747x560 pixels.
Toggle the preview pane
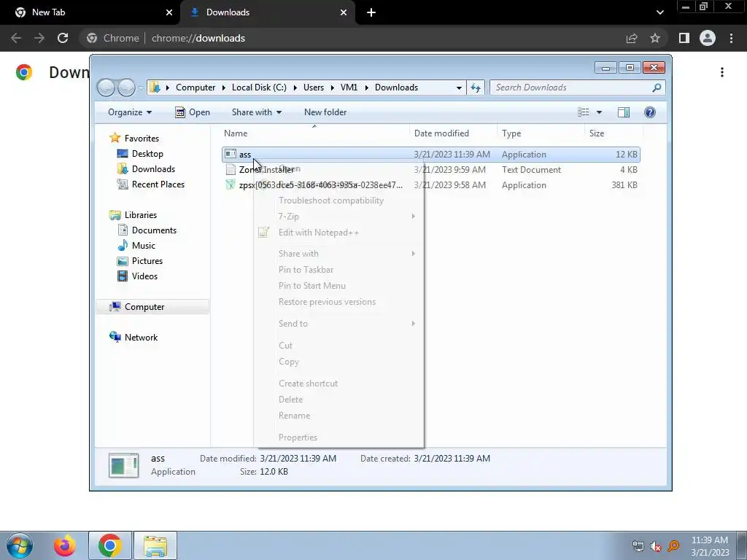pos(624,112)
